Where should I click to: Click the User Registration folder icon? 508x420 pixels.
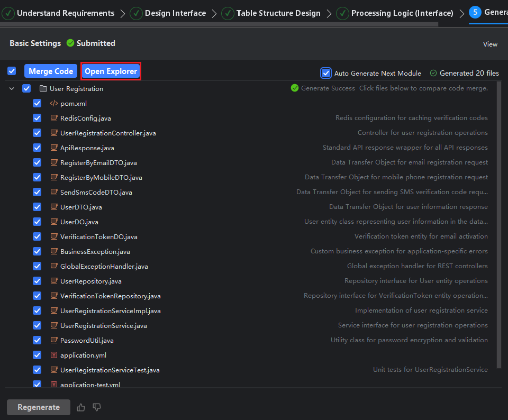pyautogui.click(x=43, y=89)
